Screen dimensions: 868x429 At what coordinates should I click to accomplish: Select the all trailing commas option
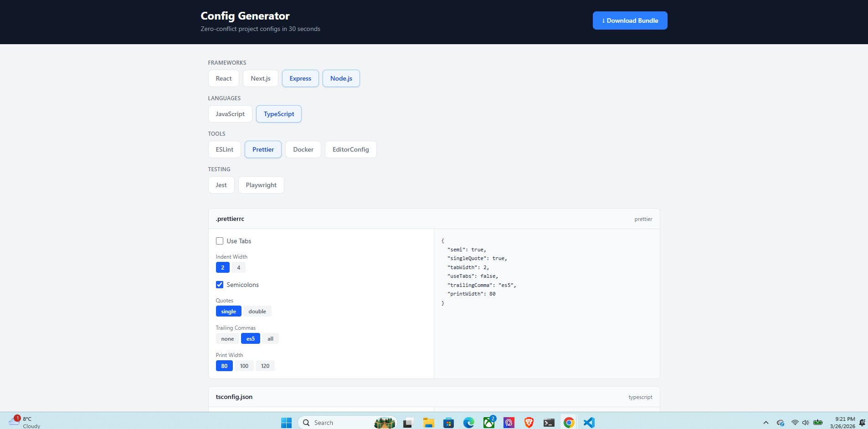click(270, 338)
